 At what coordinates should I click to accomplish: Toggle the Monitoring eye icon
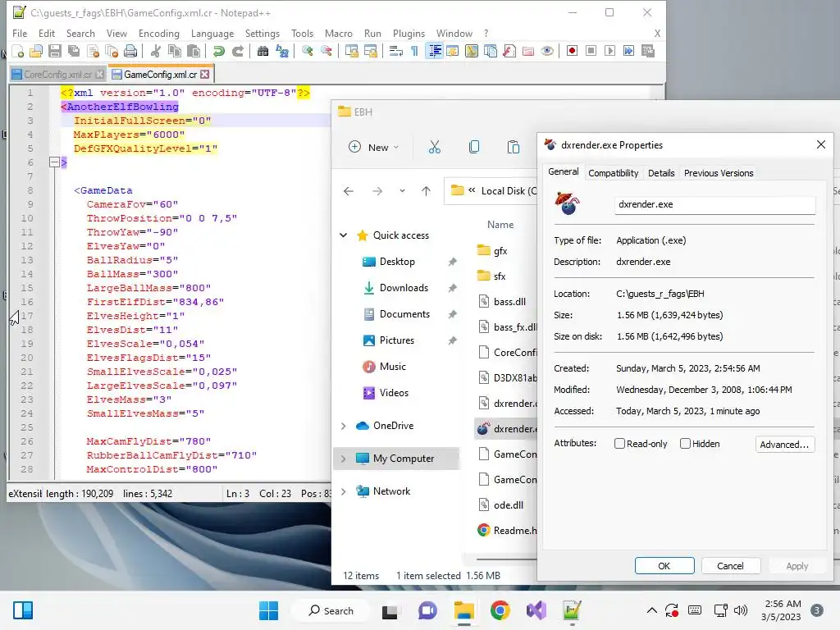[x=547, y=51]
